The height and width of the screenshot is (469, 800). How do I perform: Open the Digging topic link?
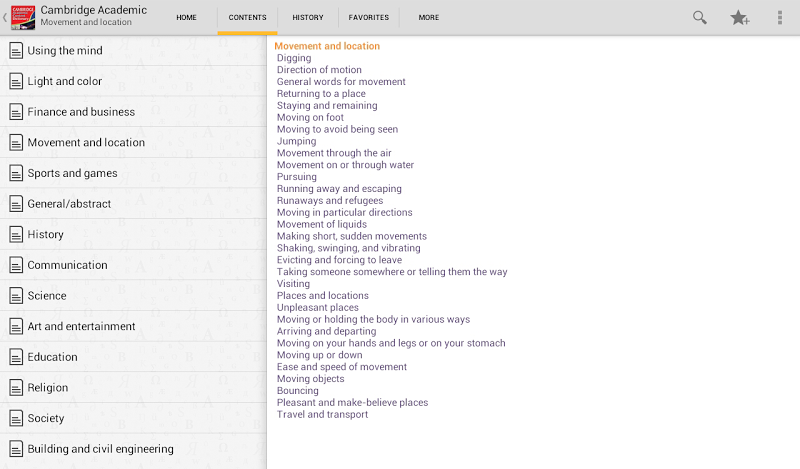[294, 58]
